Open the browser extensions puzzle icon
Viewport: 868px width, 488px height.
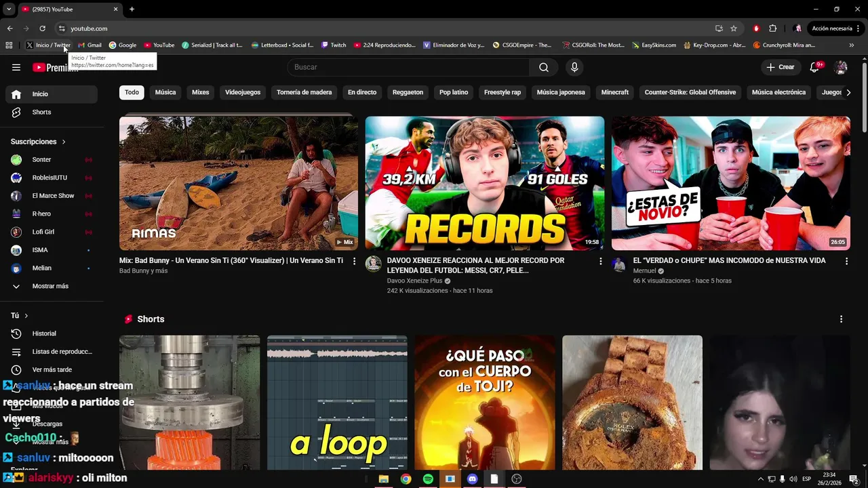tap(772, 28)
